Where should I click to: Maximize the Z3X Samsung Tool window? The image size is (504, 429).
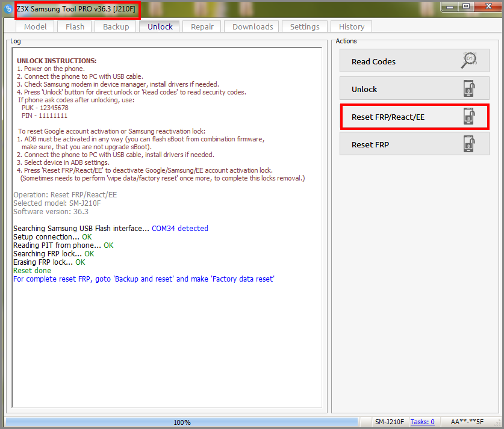(465, 7)
